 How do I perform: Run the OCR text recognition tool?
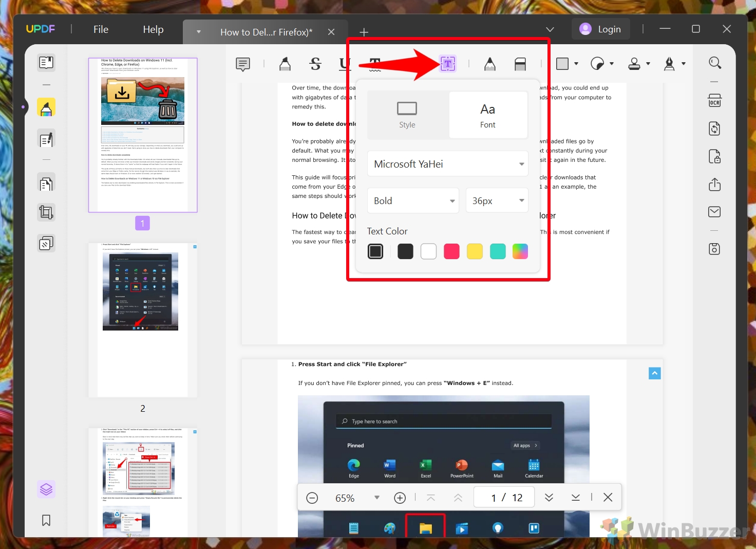715,100
